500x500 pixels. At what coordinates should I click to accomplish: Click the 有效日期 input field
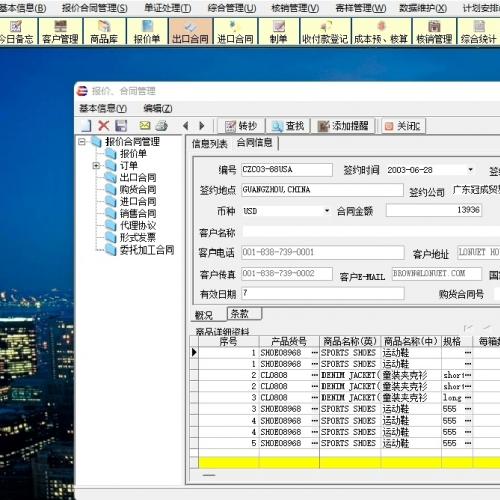(x=323, y=293)
